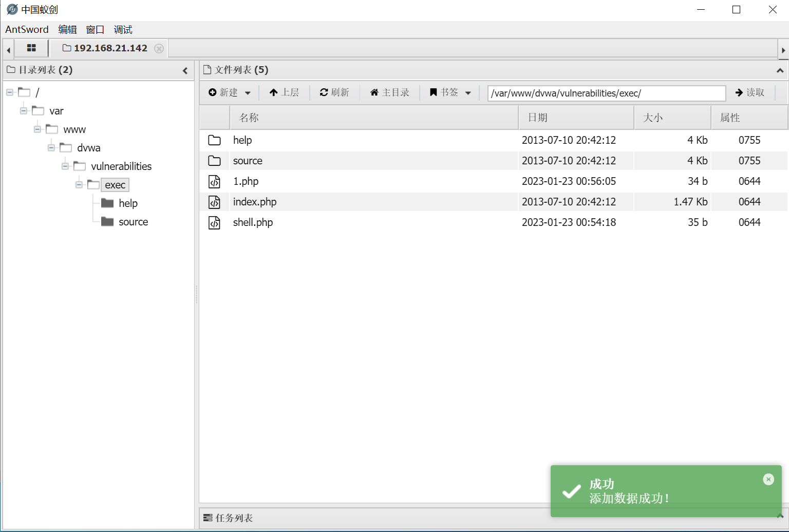Switch to the 192.168.21.142 tab
This screenshot has height=532, width=789.
[105, 48]
